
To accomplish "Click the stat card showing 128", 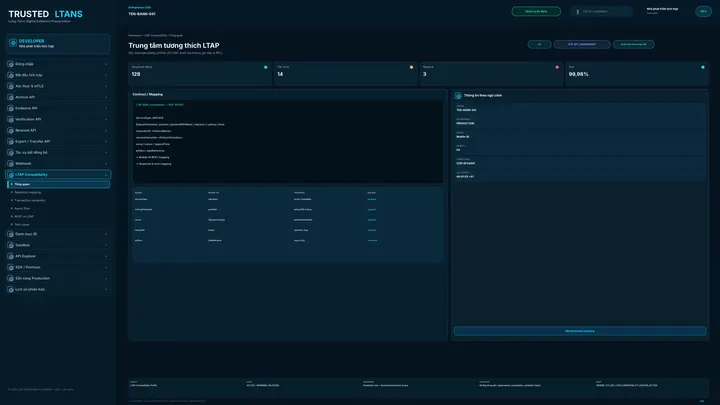I will click(x=200, y=73).
